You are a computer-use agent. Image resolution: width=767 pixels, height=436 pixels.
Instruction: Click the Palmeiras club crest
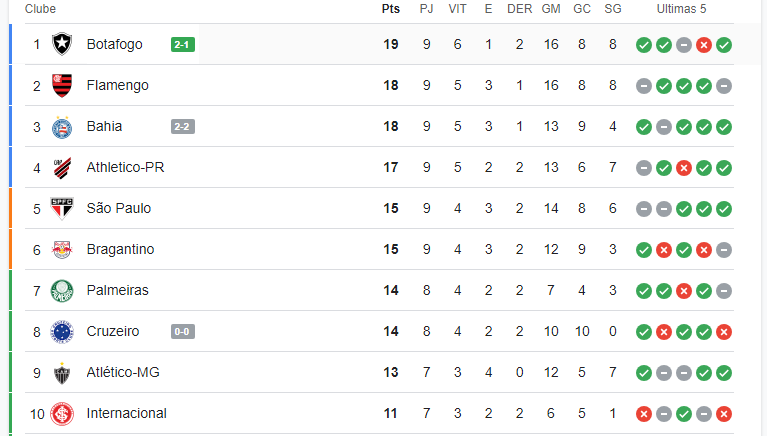[x=62, y=291]
